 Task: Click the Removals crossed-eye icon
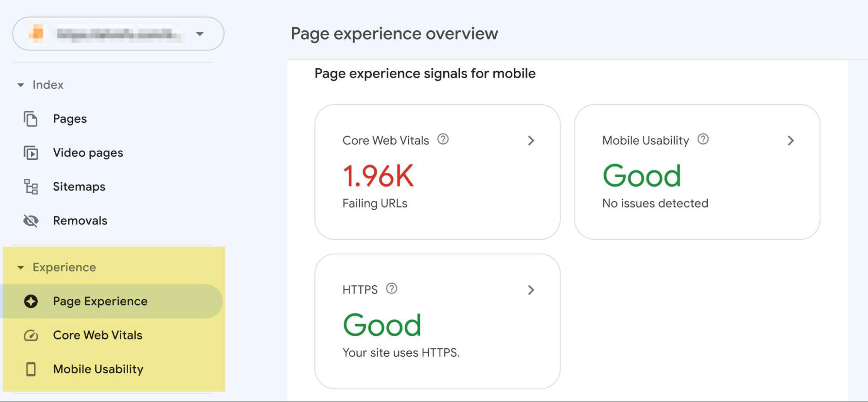(x=30, y=221)
